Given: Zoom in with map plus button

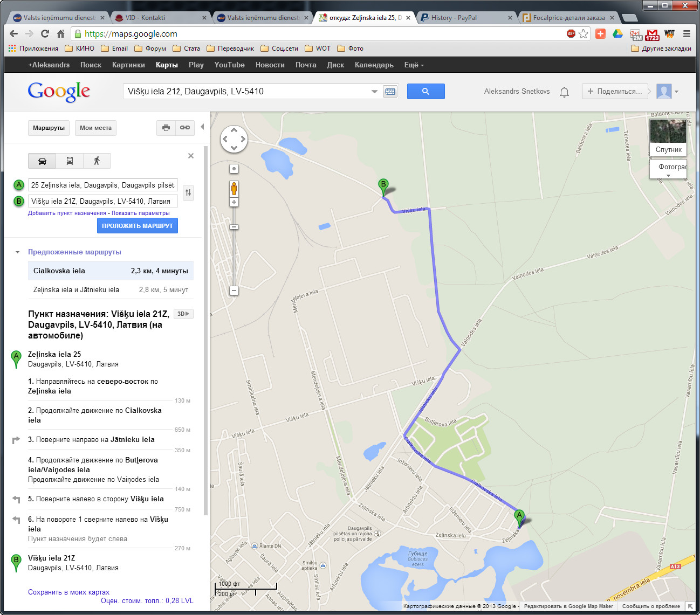Looking at the screenshot, I should tap(234, 202).
